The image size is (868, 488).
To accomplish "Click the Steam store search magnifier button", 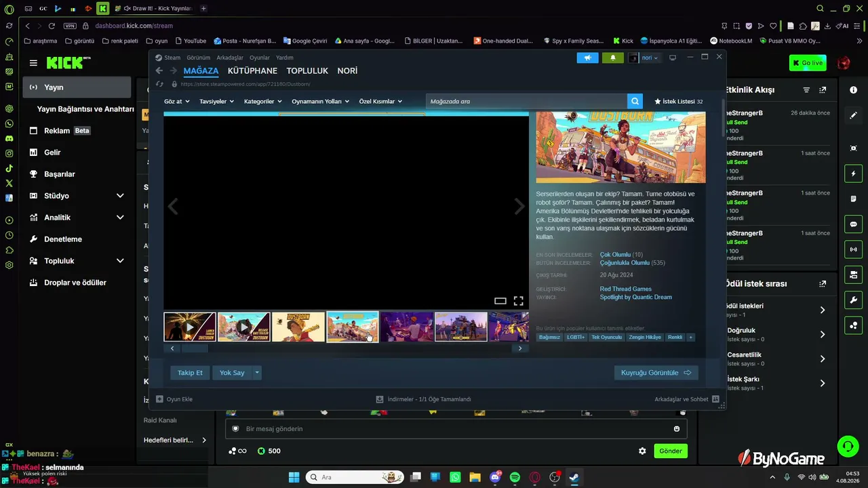I will 635,101.
